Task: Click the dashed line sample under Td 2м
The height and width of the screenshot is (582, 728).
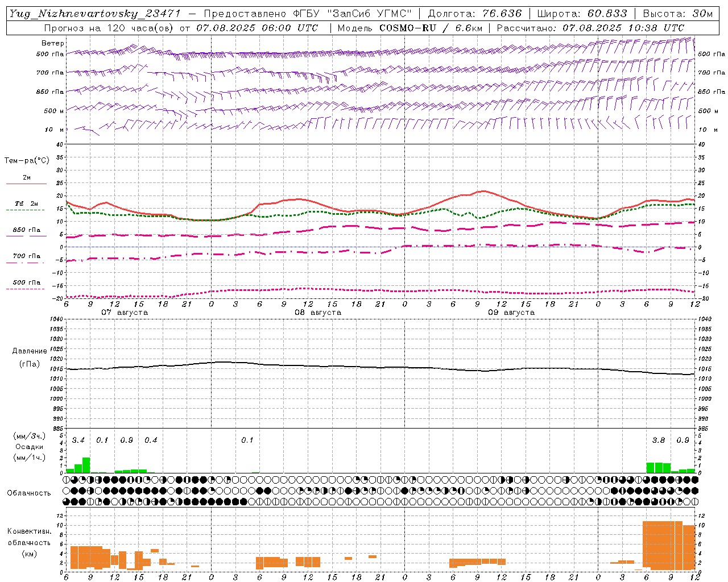Action: click(26, 210)
